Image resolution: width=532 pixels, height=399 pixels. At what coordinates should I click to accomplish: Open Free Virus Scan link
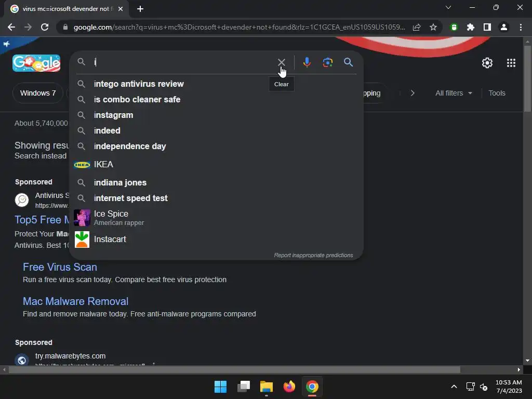click(x=60, y=267)
